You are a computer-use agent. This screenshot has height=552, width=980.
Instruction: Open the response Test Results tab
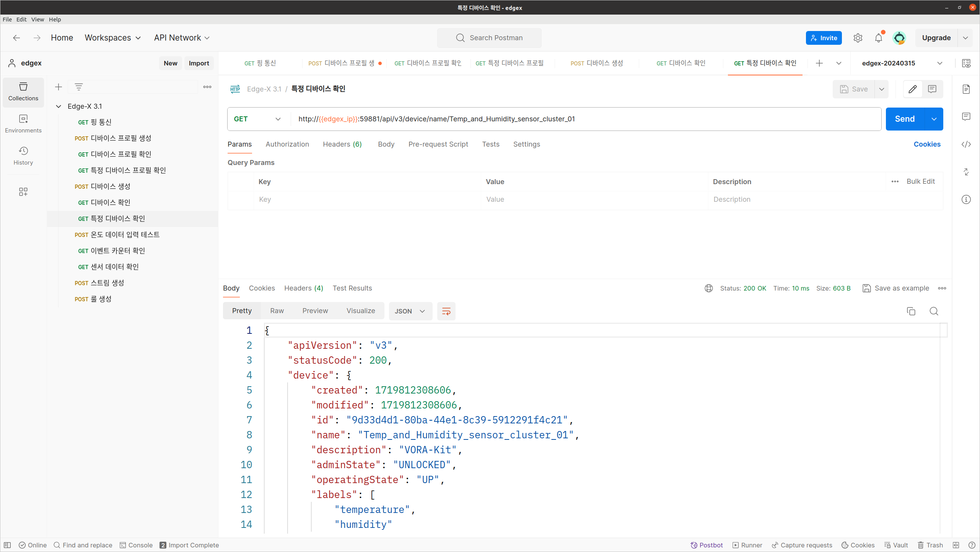point(352,288)
